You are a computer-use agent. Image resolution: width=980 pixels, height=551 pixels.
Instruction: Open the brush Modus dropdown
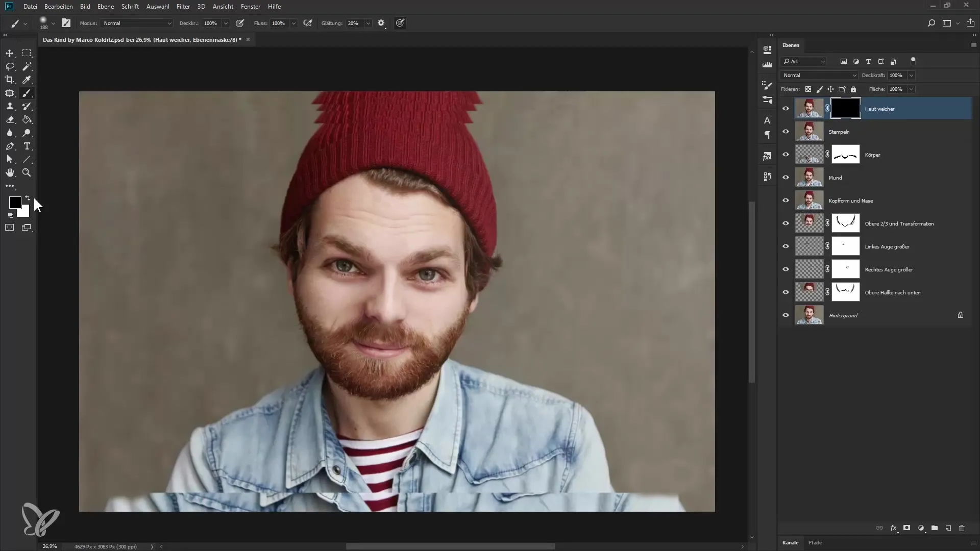(137, 23)
